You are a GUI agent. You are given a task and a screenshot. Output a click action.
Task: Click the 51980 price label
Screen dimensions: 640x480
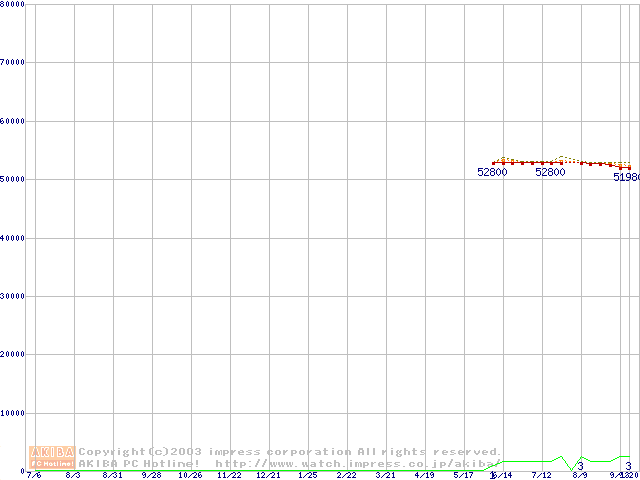coord(626,177)
